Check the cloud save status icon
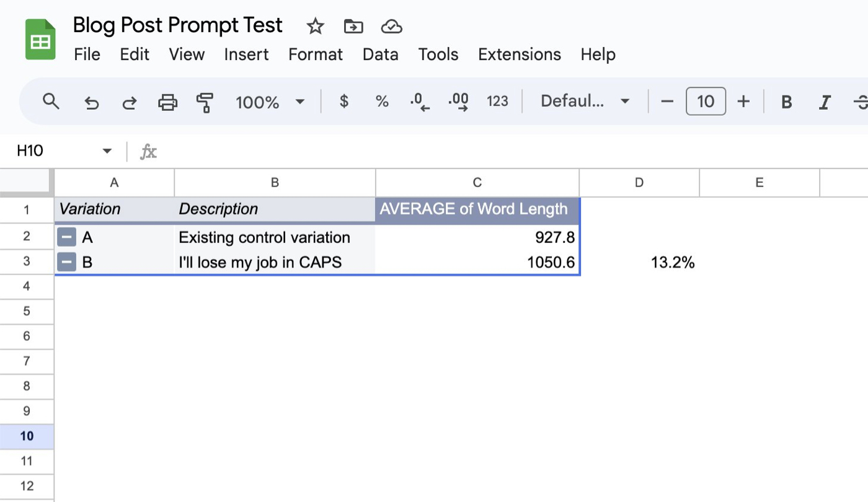The image size is (868, 502). (391, 26)
